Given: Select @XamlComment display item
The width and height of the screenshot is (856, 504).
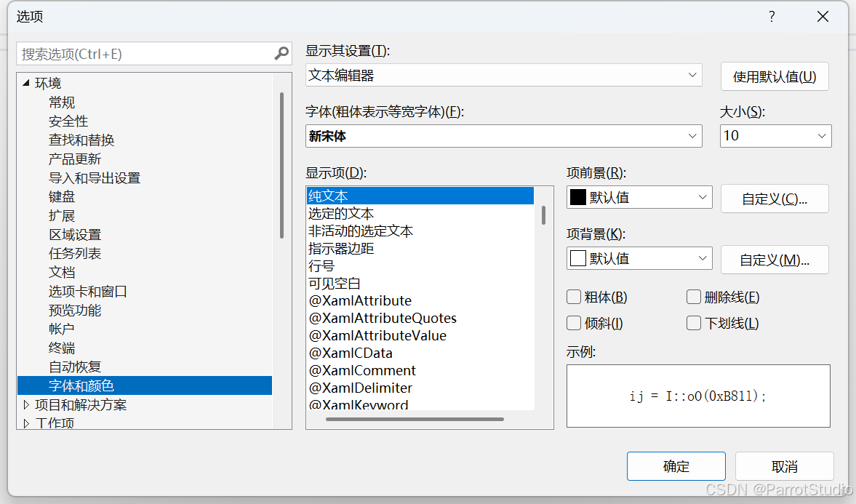Looking at the screenshot, I should 362,371.
